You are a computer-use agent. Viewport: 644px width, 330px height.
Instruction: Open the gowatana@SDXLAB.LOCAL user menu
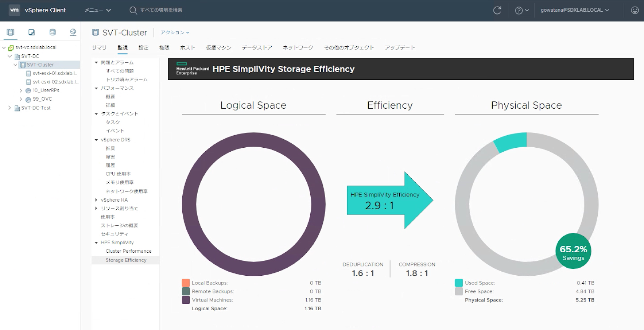575,10
